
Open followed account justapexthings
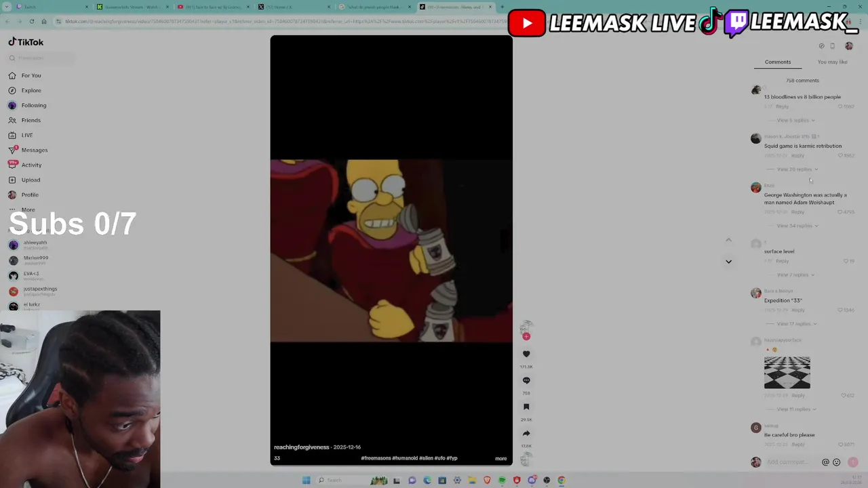point(33,291)
